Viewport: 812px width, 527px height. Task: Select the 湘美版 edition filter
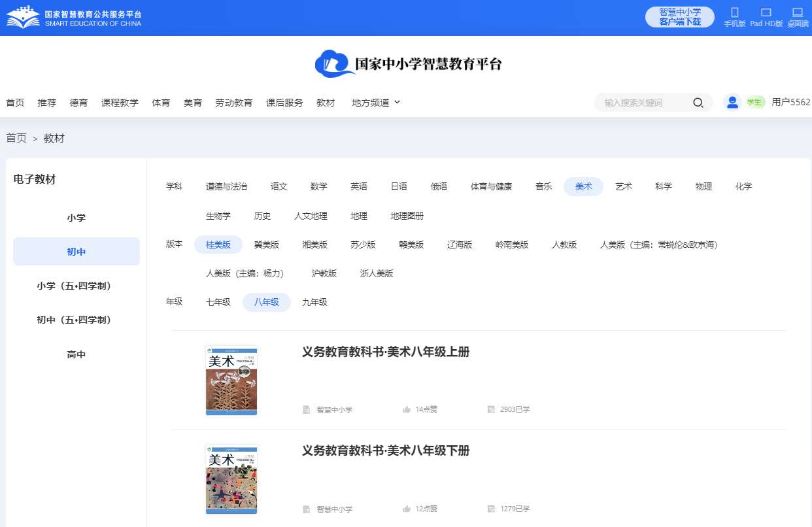(314, 245)
